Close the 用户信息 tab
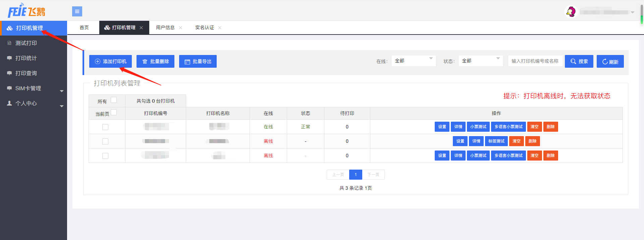The image size is (644, 240). click(x=180, y=28)
